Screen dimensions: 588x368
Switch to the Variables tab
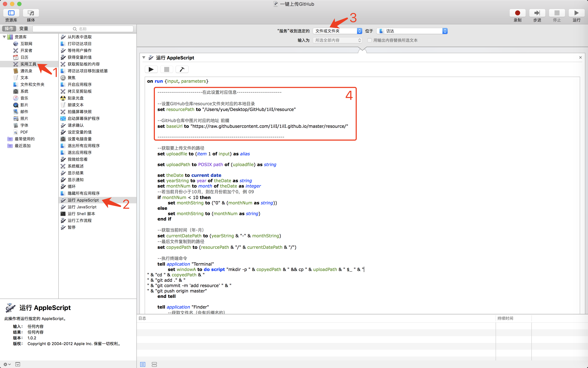24,29
